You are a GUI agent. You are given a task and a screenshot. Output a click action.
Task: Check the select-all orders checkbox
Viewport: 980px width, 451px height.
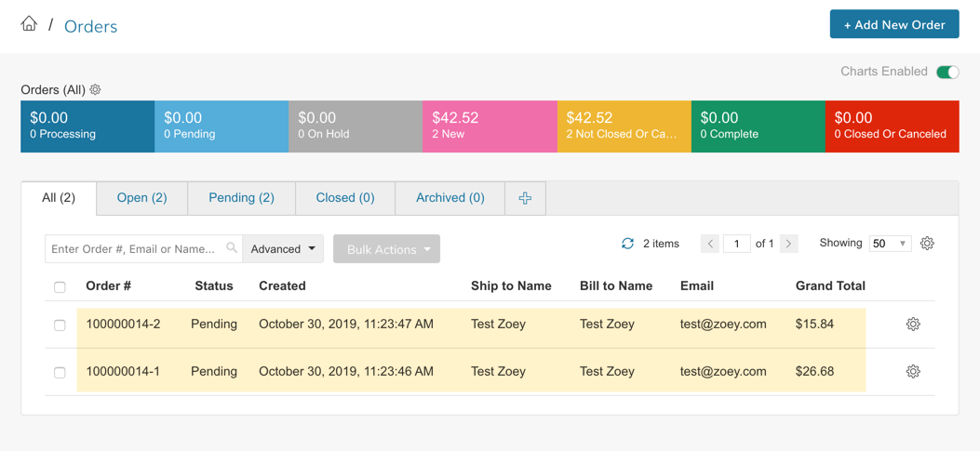[x=60, y=287]
